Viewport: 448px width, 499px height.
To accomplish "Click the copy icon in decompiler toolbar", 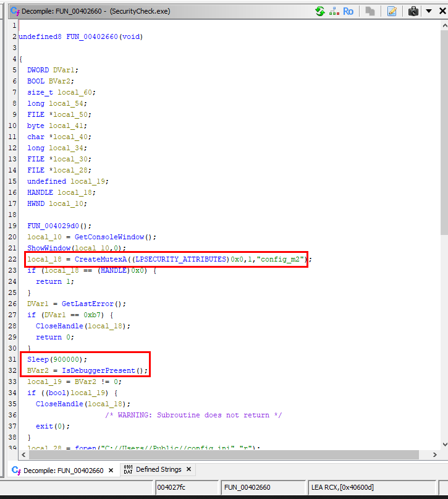I will click(370, 11).
